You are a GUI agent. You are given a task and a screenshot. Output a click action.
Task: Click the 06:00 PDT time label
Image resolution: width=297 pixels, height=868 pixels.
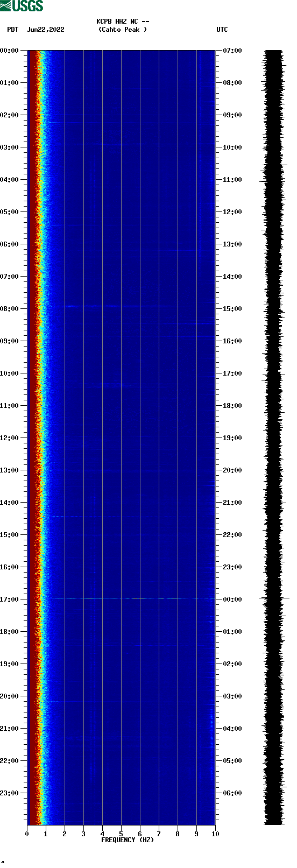click(x=10, y=244)
